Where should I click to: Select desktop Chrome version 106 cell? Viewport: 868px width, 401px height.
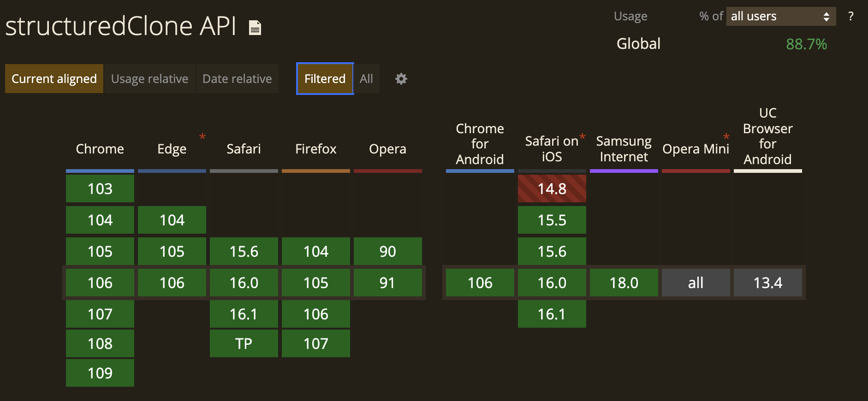100,283
